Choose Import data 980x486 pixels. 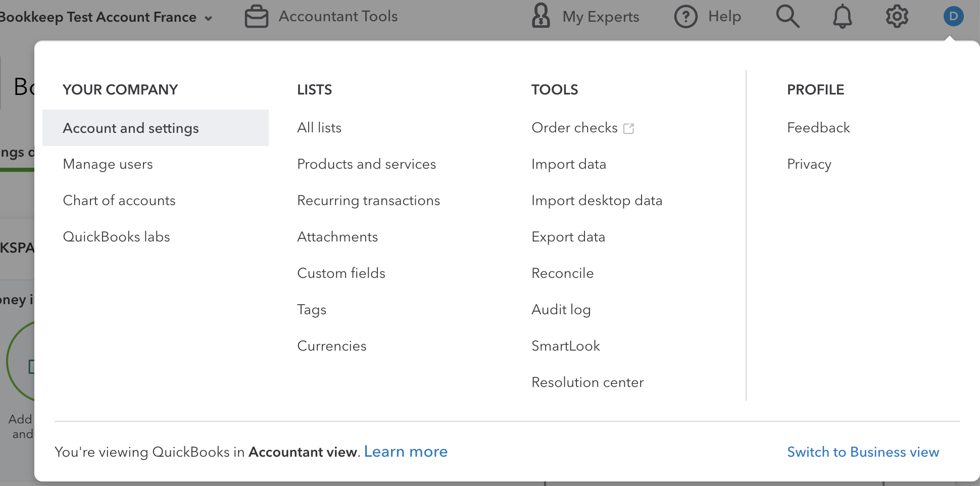pos(569,164)
